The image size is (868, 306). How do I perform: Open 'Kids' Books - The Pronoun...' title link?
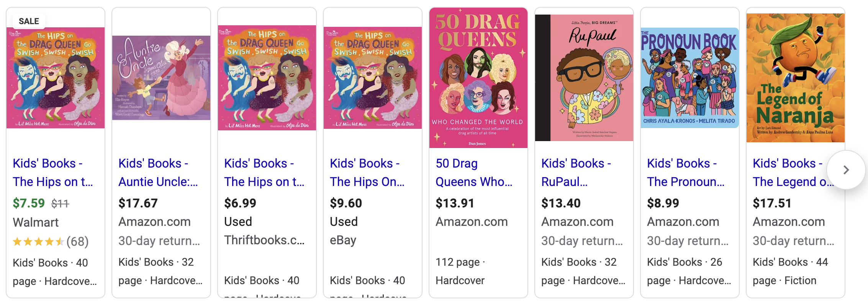point(686,173)
